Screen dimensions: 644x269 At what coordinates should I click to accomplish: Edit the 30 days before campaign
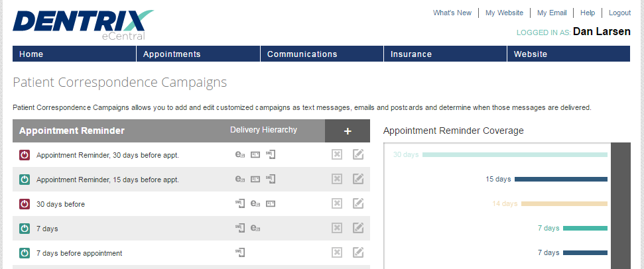pos(358,203)
